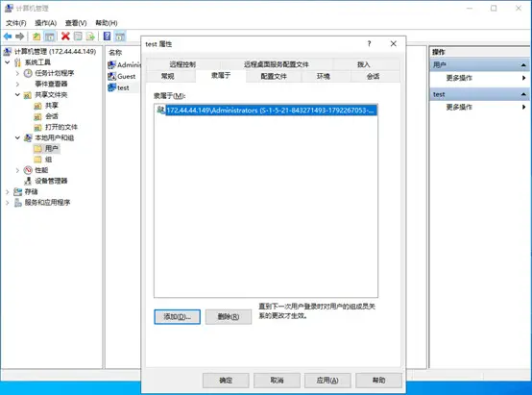Click the 取消 button
This screenshot has height=395, width=532.
277,380
